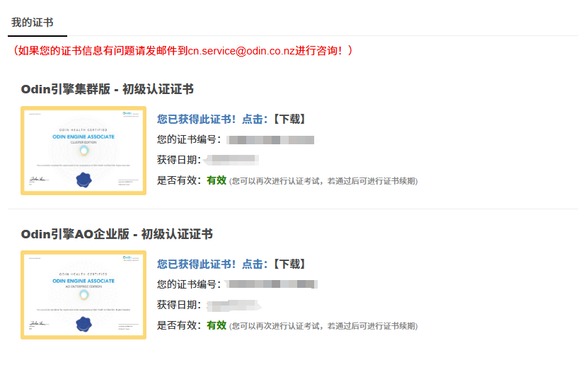588x372 pixels.
Task: Download the Odin引擎AO企业版 certificate via 【下载】
Action: [289, 264]
